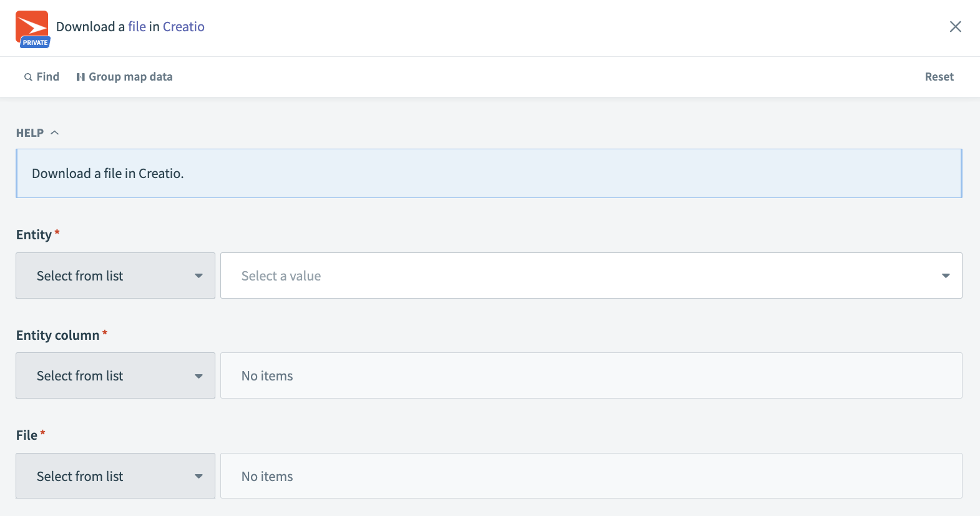980x516 pixels.
Task: Click Group map data button
Action: click(124, 77)
